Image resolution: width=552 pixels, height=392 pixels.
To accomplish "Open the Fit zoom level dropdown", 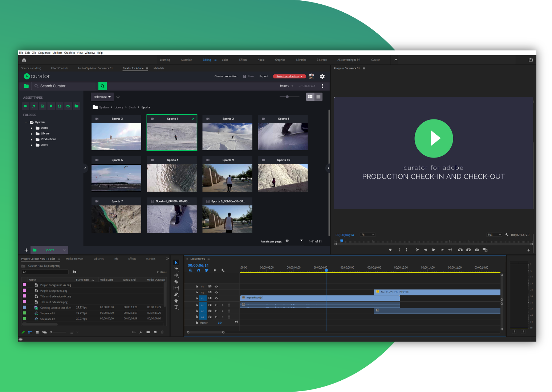I will (x=368, y=235).
